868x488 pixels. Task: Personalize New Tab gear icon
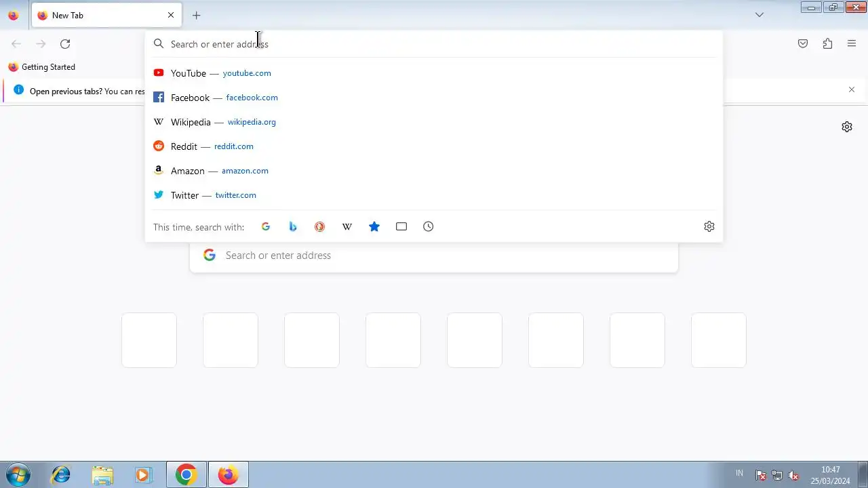point(847,127)
